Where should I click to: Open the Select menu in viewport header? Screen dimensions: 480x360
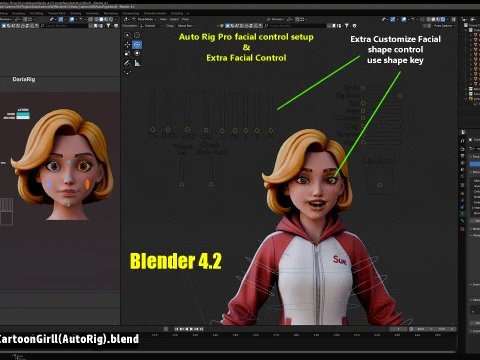tap(174, 19)
